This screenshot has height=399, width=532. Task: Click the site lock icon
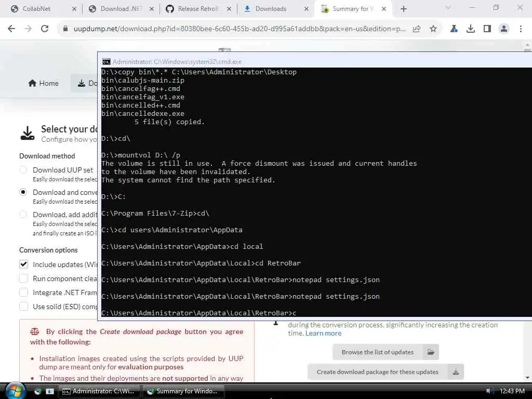[x=65, y=29]
